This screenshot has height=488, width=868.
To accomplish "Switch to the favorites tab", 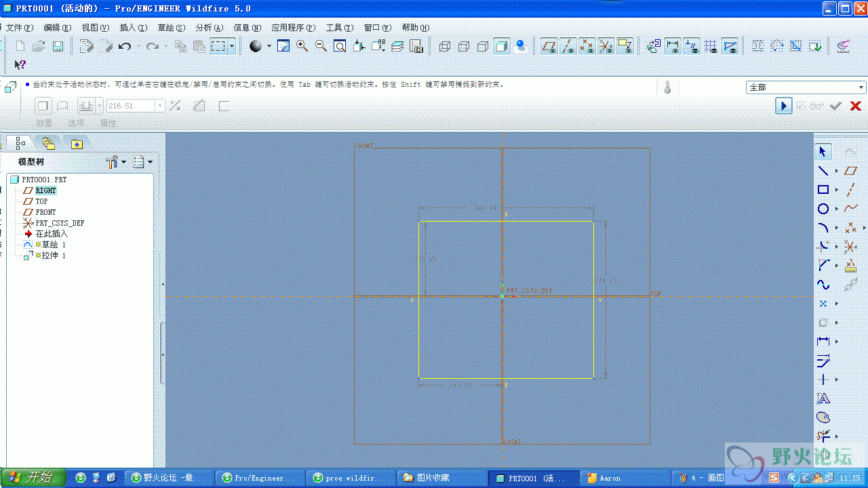I will tap(77, 144).
